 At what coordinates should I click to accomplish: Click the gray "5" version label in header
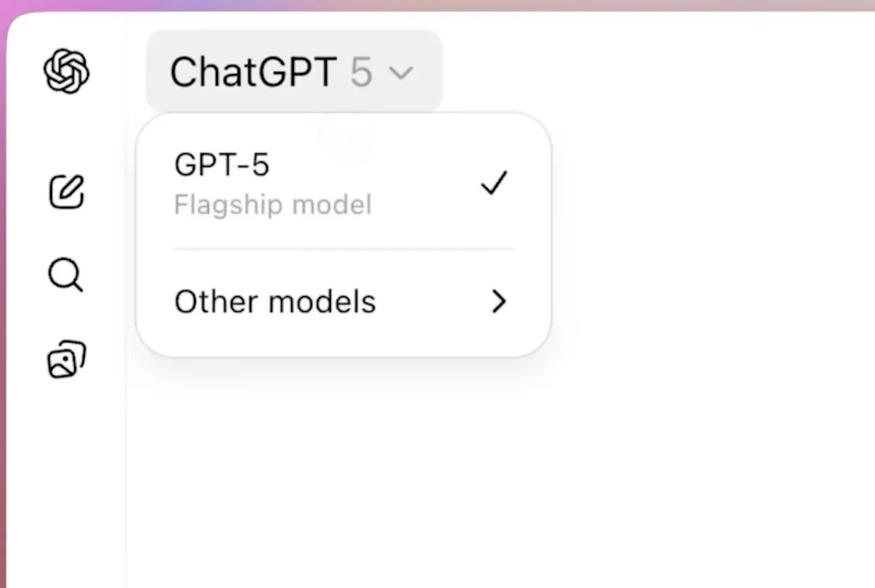361,73
